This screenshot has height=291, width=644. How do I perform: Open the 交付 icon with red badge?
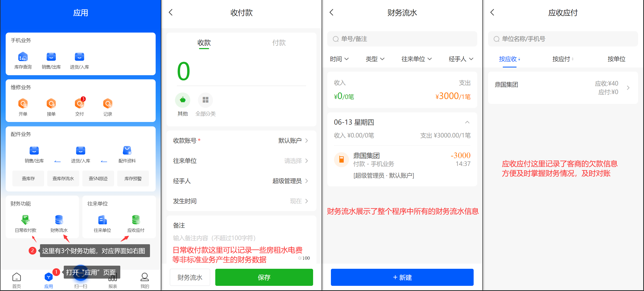(x=79, y=104)
